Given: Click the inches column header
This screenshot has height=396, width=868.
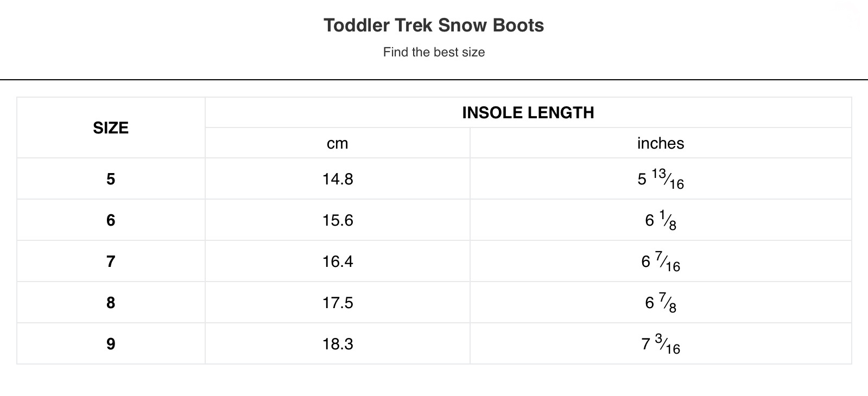Looking at the screenshot, I should pos(661,143).
